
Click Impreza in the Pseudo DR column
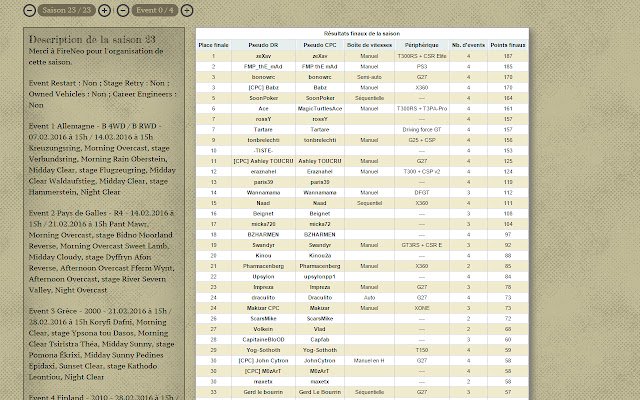(263, 287)
